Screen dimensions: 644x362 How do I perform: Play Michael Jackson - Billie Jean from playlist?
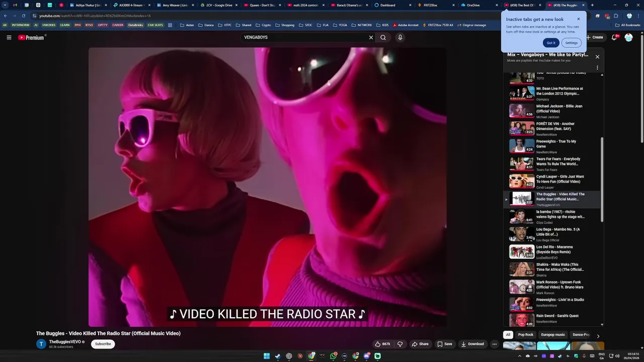(552, 111)
